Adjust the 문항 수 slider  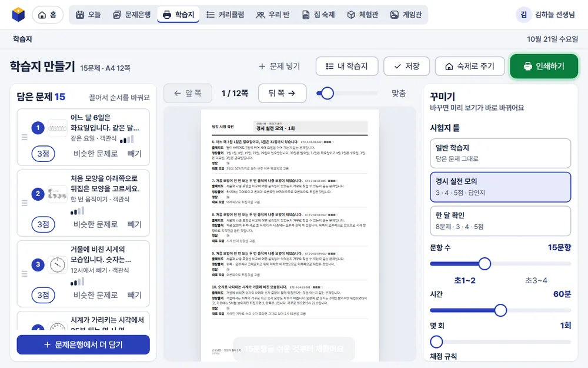(500, 264)
